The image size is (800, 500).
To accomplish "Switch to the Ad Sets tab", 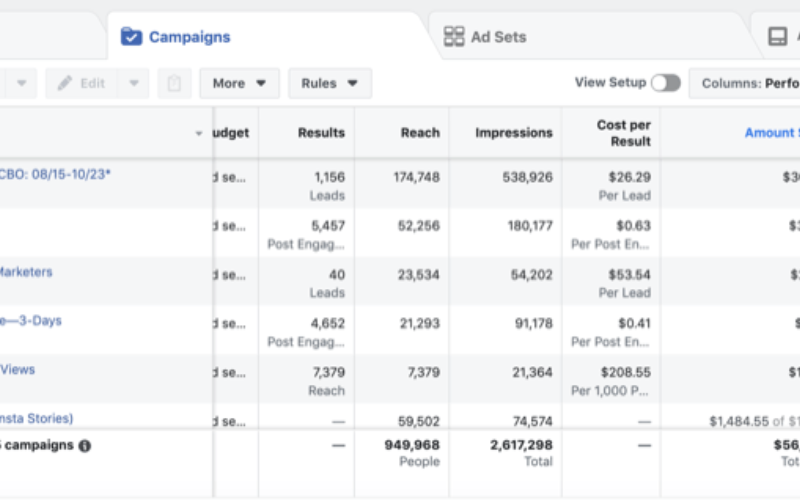I will click(498, 37).
